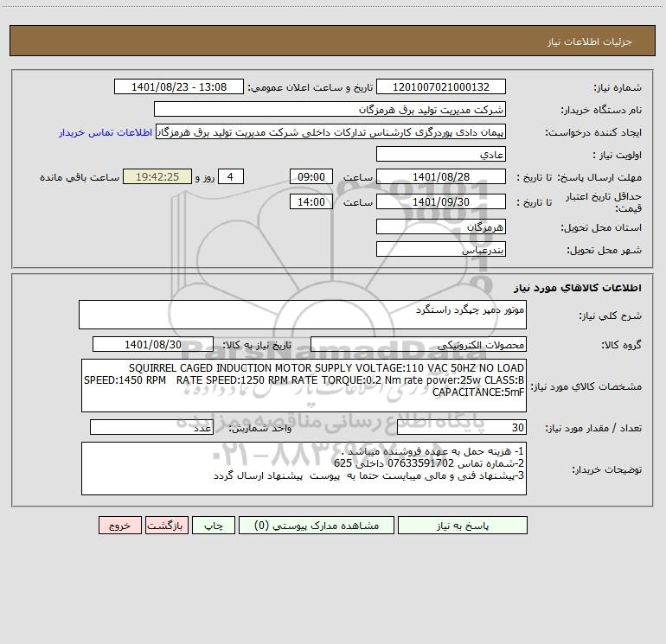Click the label تعداد / مقدار مورد نیاز:
This screenshot has height=644, width=666.
(x=593, y=429)
